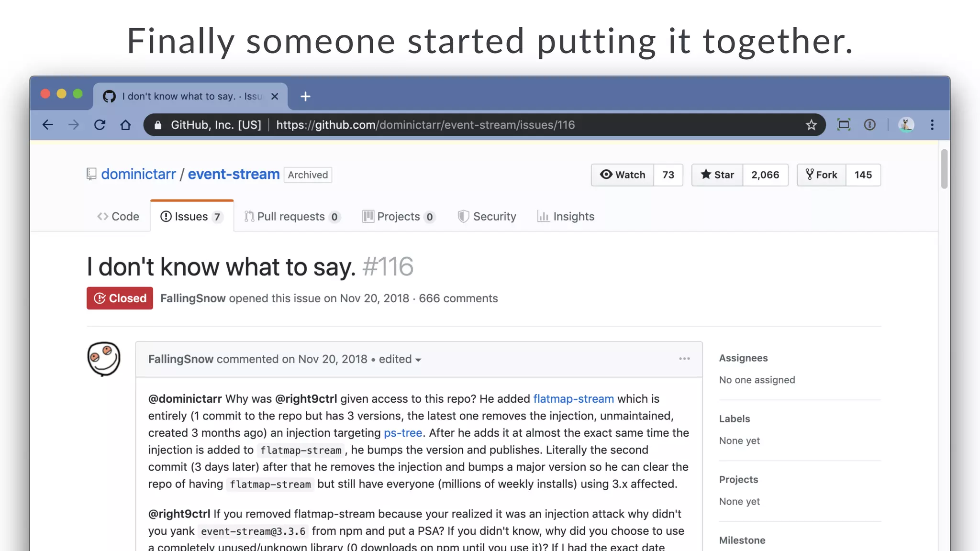This screenshot has height=551, width=980.
Task: Open Chrome three-dot menu
Action: click(932, 125)
